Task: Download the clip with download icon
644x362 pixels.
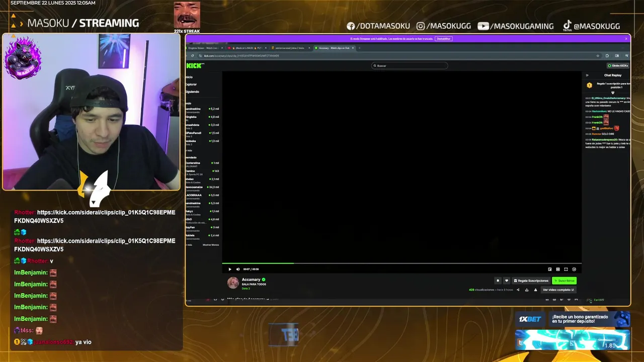Action: [527, 290]
